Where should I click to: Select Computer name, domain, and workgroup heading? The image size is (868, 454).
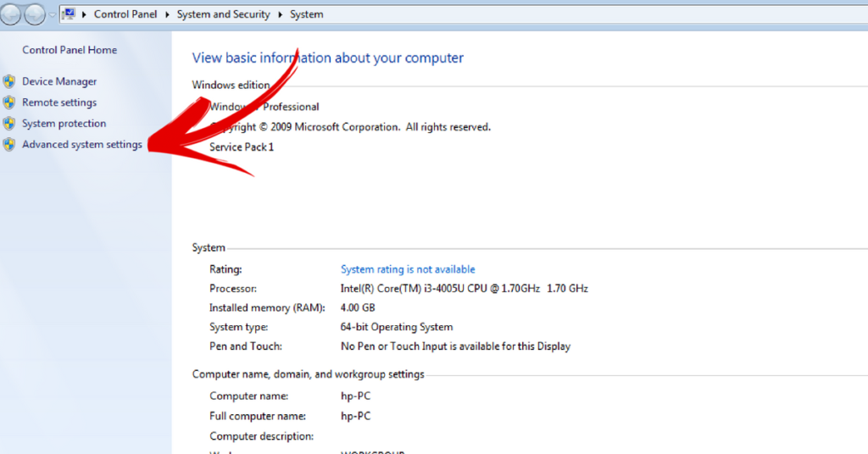point(309,374)
